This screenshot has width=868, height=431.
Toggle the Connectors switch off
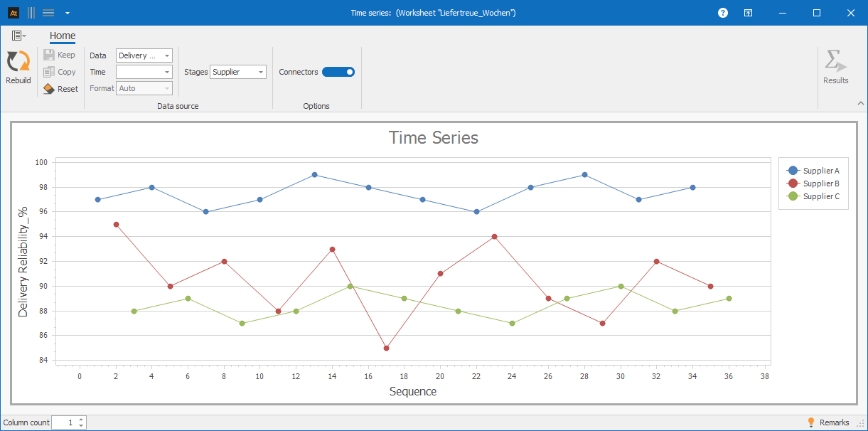pyautogui.click(x=338, y=72)
